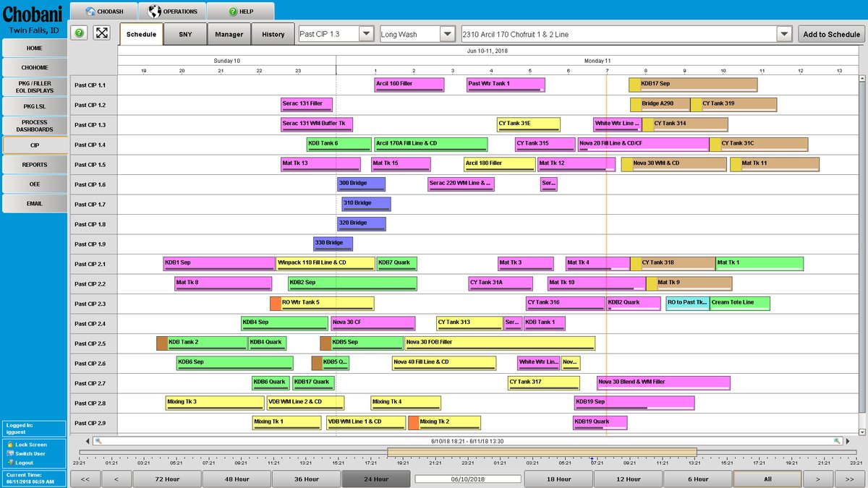Open CHOHOME in the sidebar
The image size is (868, 488).
pos(35,67)
